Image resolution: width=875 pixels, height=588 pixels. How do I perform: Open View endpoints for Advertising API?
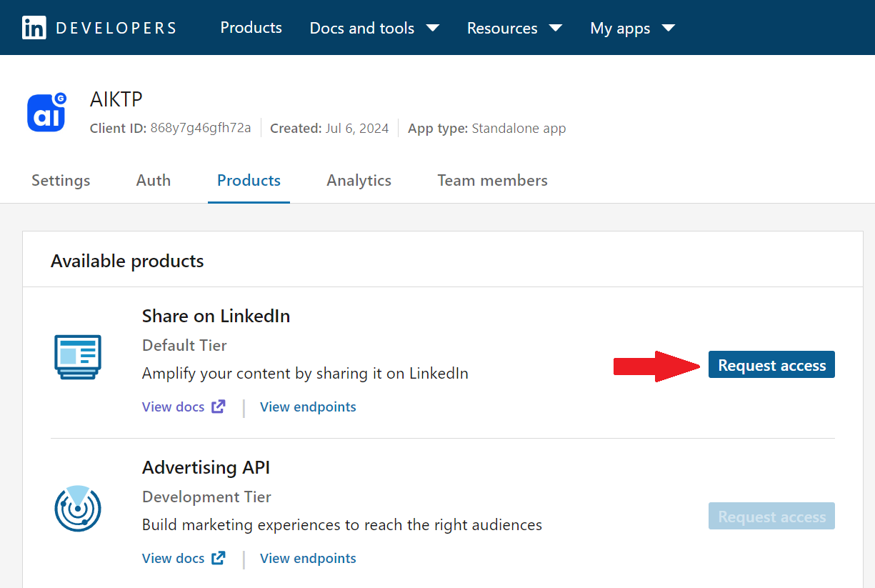[308, 559]
